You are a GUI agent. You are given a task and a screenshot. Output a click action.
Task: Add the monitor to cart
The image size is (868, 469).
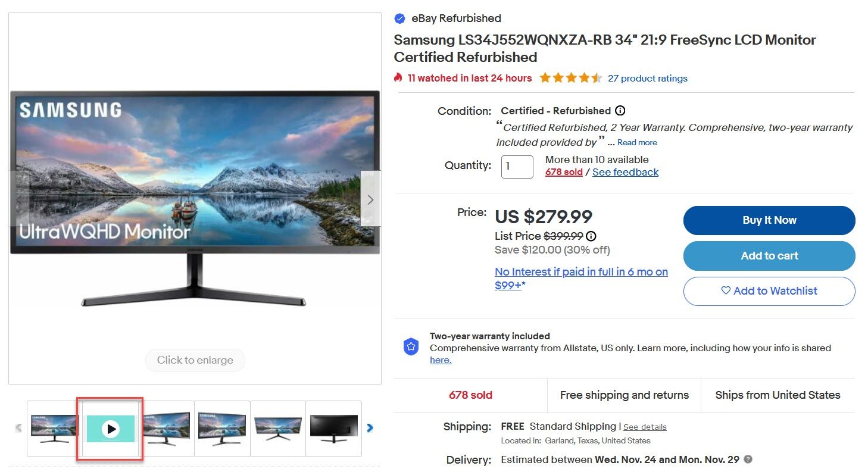tap(769, 256)
